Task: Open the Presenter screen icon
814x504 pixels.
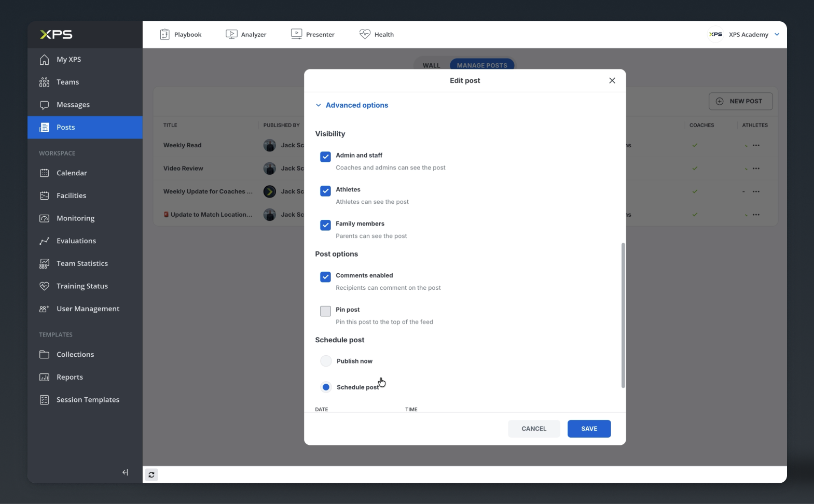Action: point(296,34)
